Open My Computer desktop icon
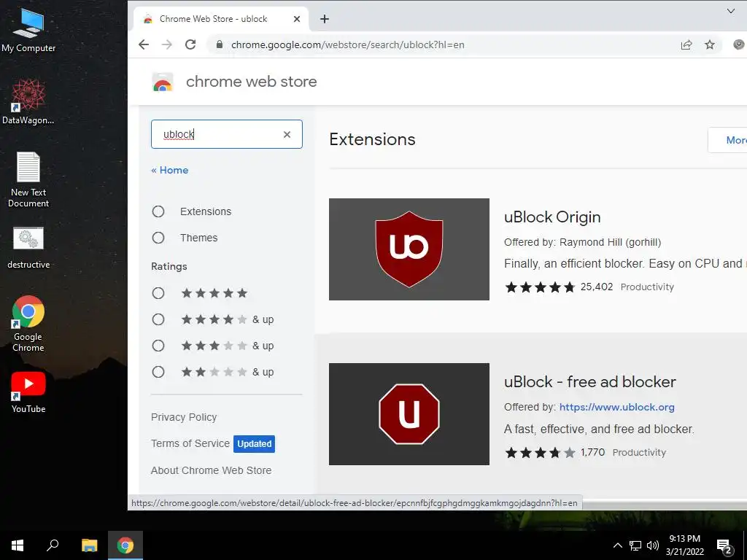Screen dimensions: 747x560 click(28, 31)
